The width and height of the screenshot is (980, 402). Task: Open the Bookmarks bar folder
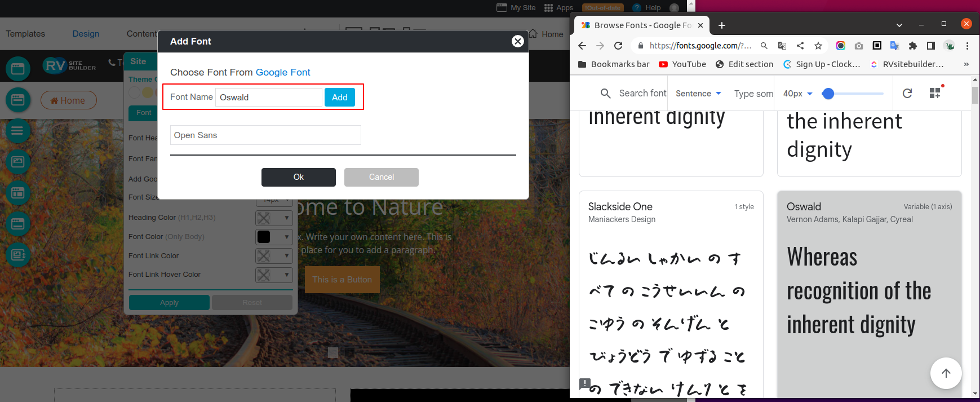(x=614, y=64)
